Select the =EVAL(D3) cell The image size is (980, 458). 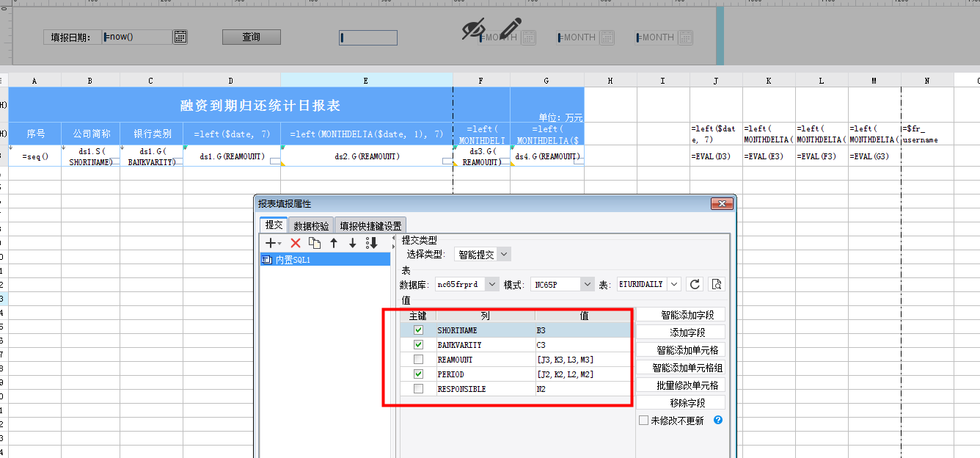(716, 156)
